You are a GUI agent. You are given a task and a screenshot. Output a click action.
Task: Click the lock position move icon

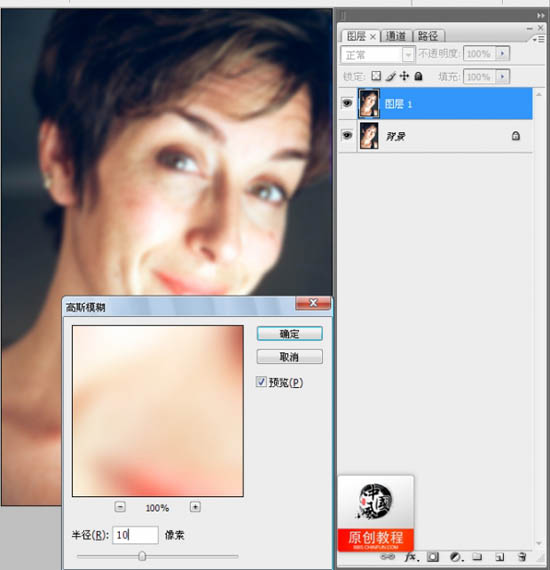404,76
